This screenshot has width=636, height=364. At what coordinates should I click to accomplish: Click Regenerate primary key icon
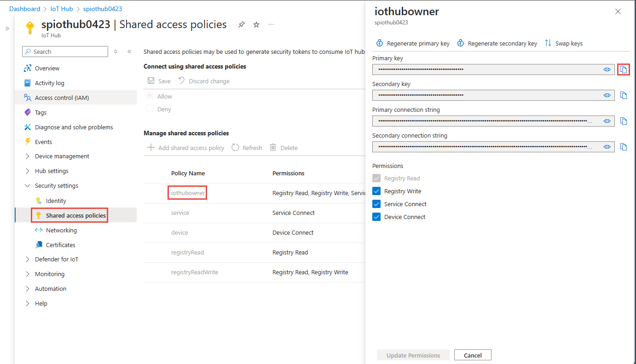[x=380, y=43]
